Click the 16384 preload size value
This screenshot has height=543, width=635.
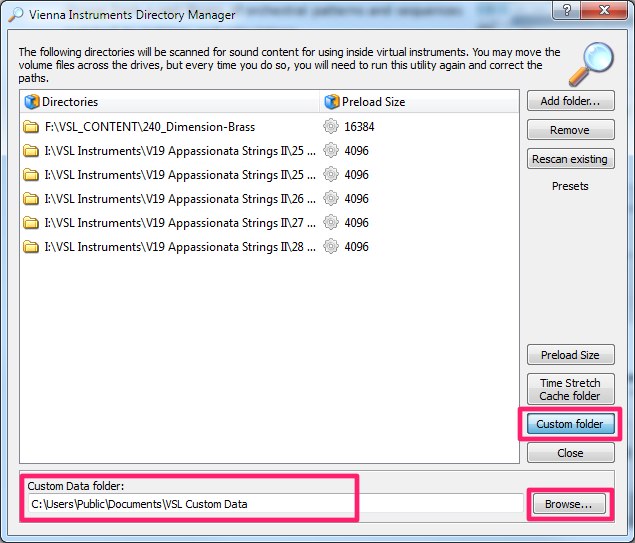coord(359,127)
